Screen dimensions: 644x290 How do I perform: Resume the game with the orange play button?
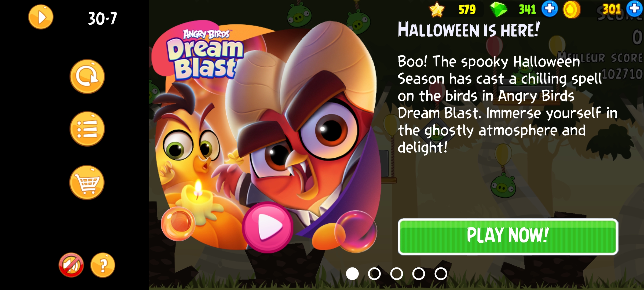click(x=41, y=17)
